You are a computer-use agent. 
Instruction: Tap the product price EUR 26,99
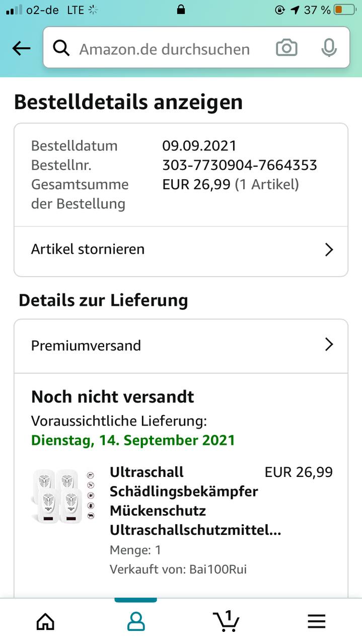pyautogui.click(x=299, y=472)
